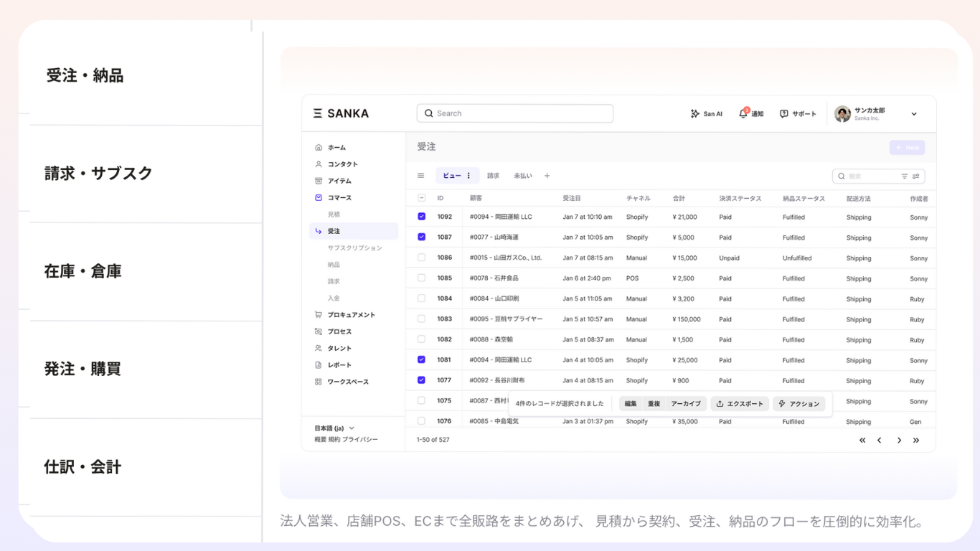
Task: Toggle the select-all header checkbox
Action: [x=421, y=198]
